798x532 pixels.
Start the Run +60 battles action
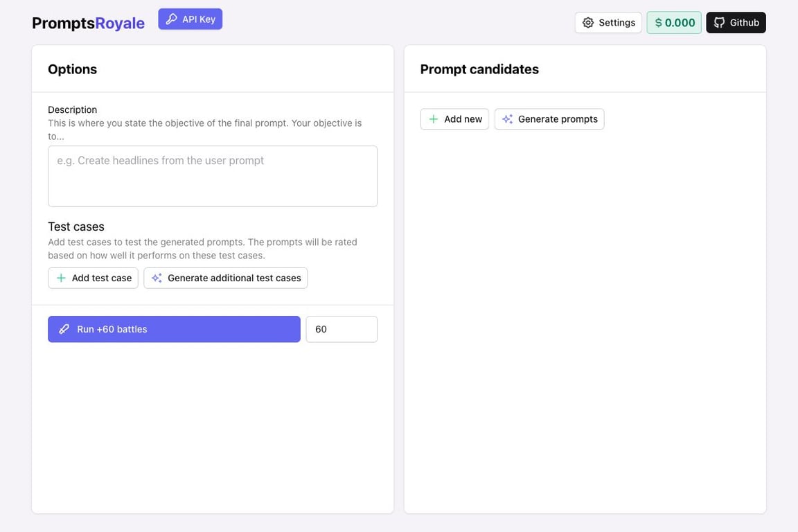point(174,329)
